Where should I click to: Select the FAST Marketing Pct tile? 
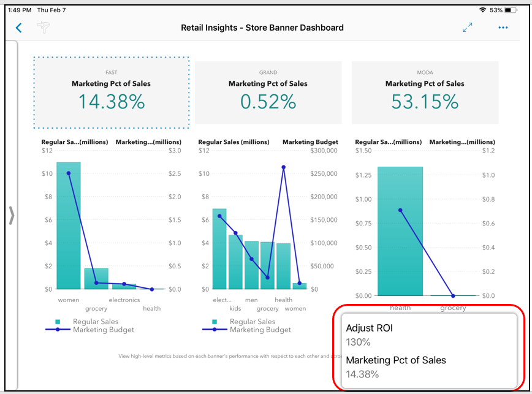click(111, 93)
